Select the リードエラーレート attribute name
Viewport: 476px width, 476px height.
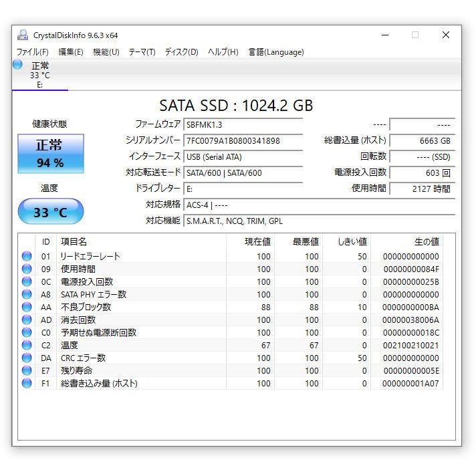(x=90, y=256)
